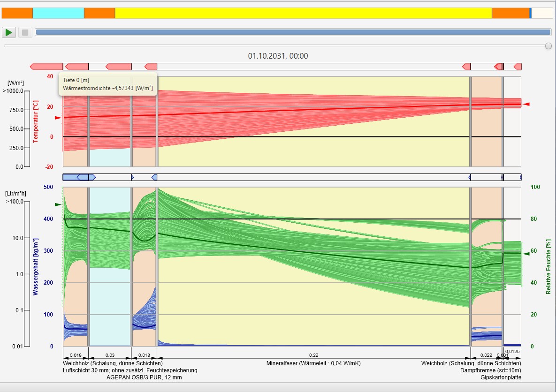
Task: Click the leftmost red heat flux arrow
Action: [x=46, y=67]
